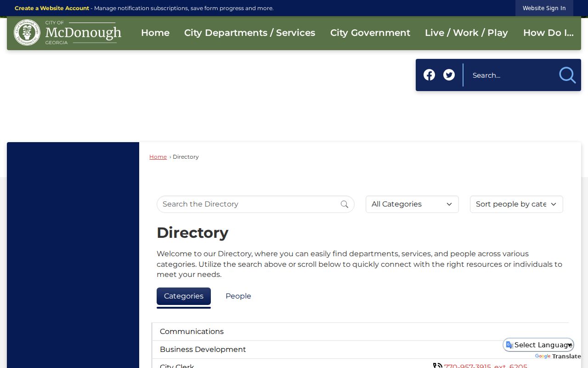This screenshot has width=588, height=368.
Task: Switch to the People tab
Action: 238,296
